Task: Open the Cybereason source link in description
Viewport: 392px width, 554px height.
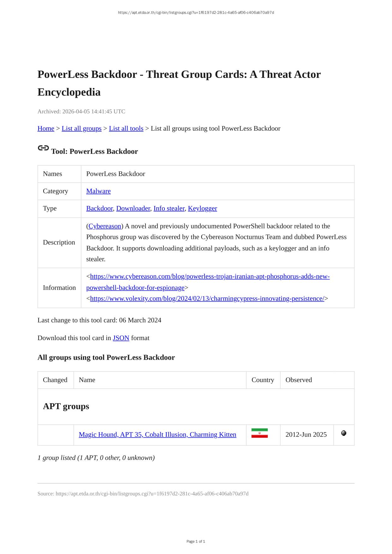Action: tap(105, 226)
